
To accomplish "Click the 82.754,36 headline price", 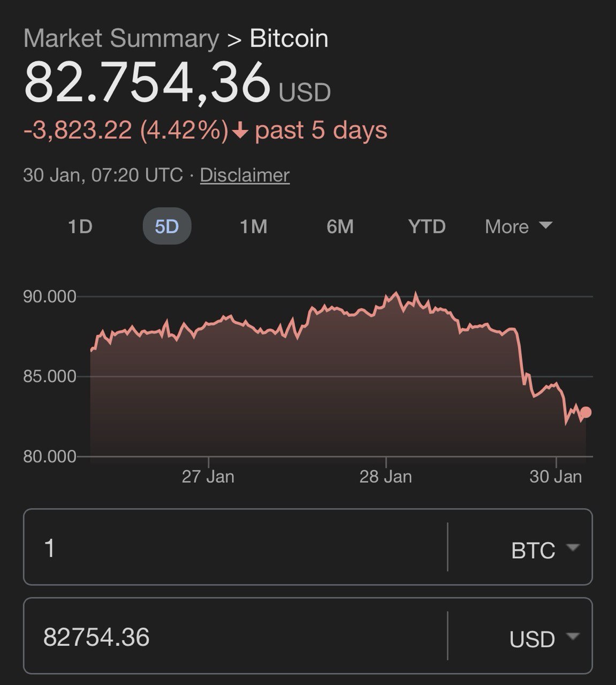I will (x=147, y=82).
